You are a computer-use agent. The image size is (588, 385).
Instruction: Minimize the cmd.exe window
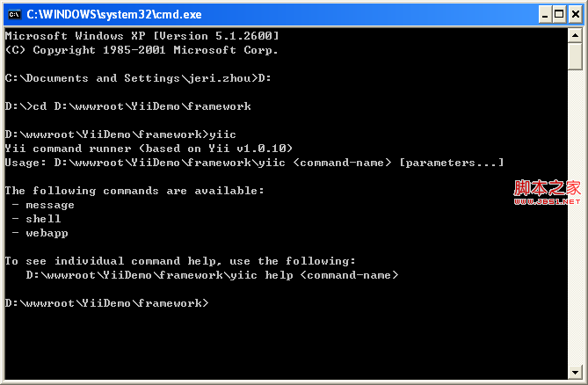tap(545, 14)
